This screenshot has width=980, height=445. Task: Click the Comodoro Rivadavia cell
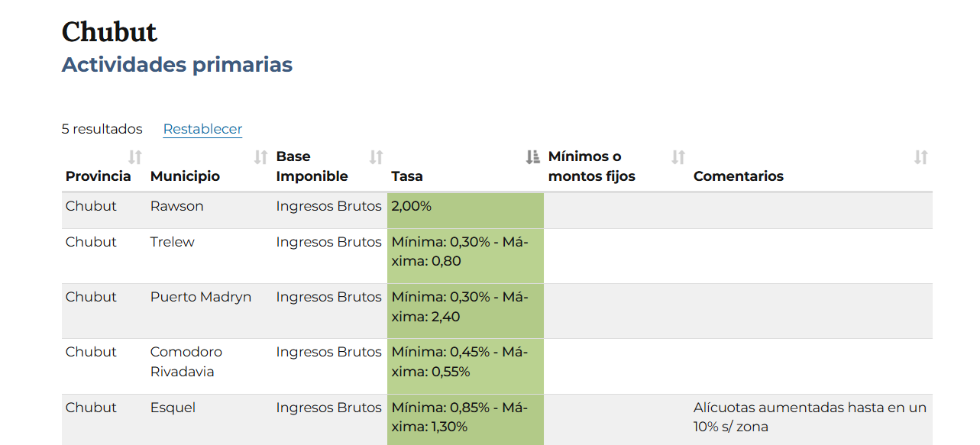[x=186, y=362]
